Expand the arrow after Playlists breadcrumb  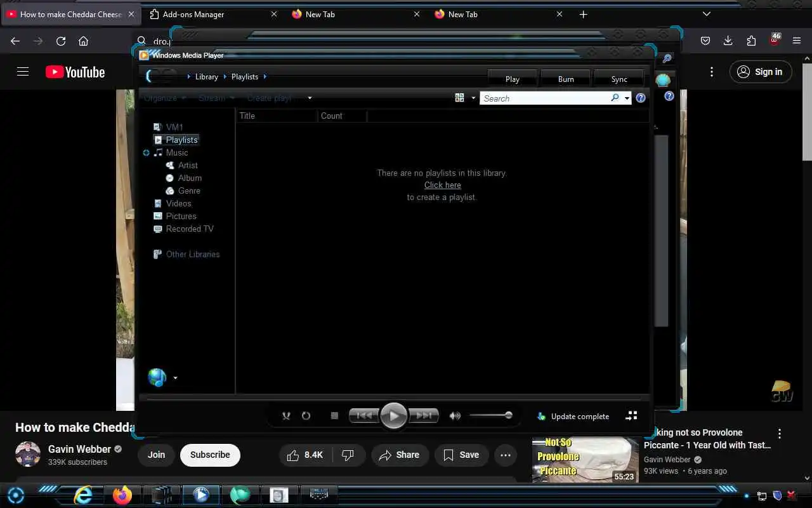pyautogui.click(x=265, y=77)
